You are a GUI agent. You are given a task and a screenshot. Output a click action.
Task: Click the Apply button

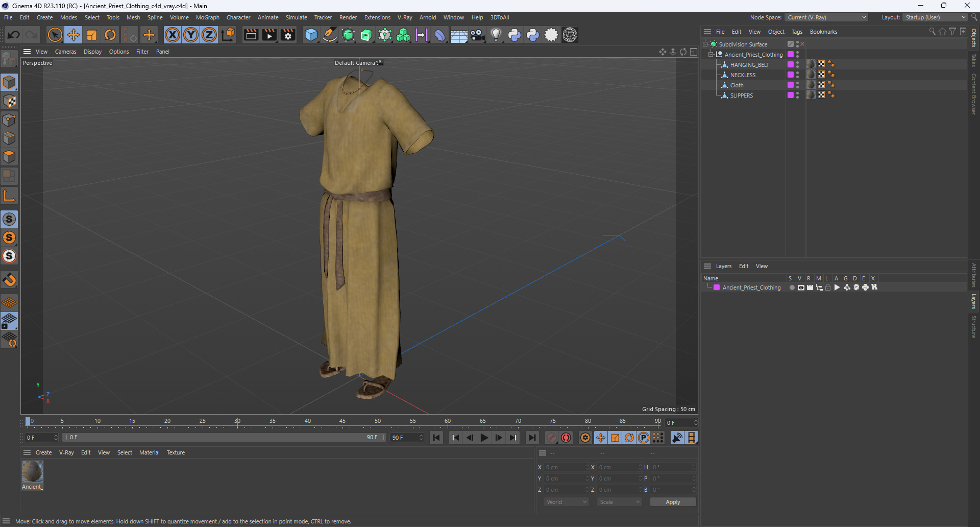coord(673,502)
